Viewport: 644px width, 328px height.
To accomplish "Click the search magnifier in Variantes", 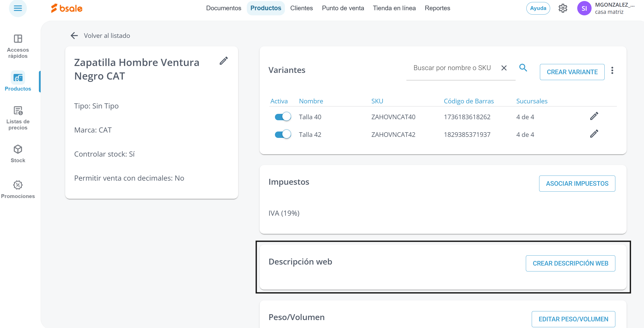I will 523,68.
